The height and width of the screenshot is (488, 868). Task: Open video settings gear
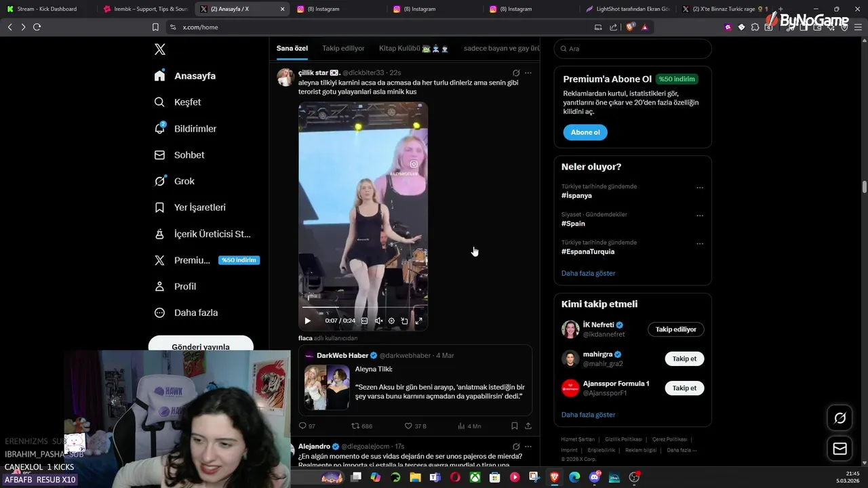(391, 321)
